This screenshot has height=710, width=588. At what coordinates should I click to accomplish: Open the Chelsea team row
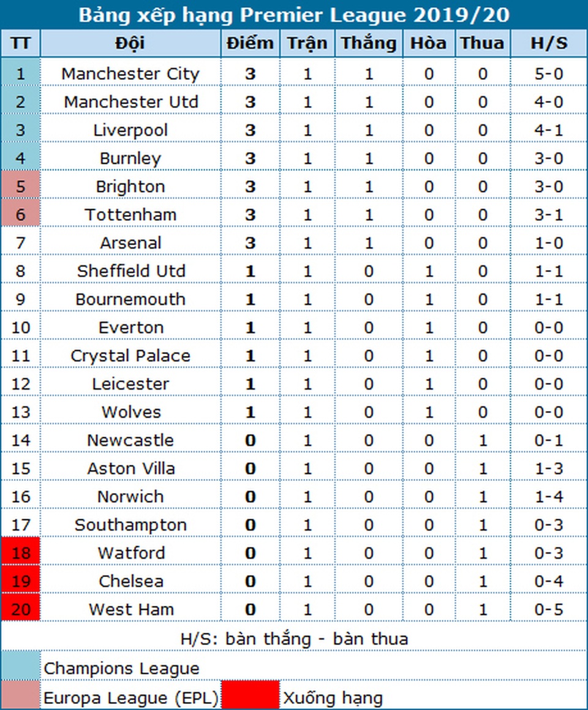[130, 581]
